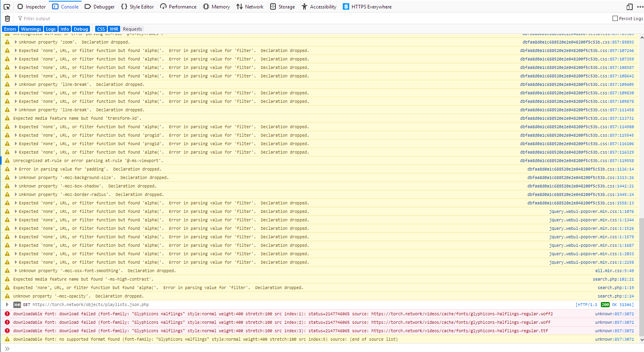Image resolution: width=644 pixels, height=352 pixels.
Task: Click error icon of woff2 font failure
Action: 7,314
